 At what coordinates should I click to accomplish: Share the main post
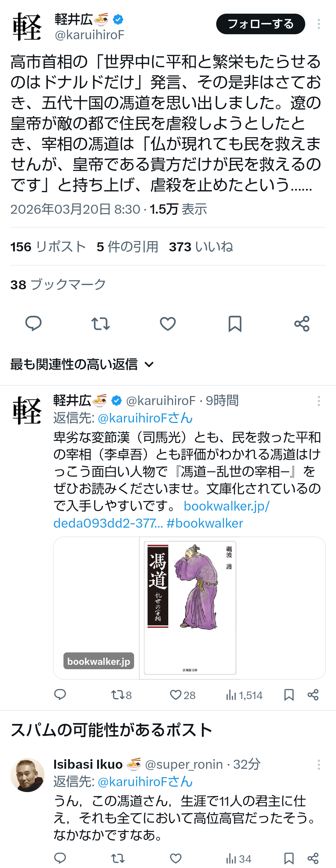(302, 324)
